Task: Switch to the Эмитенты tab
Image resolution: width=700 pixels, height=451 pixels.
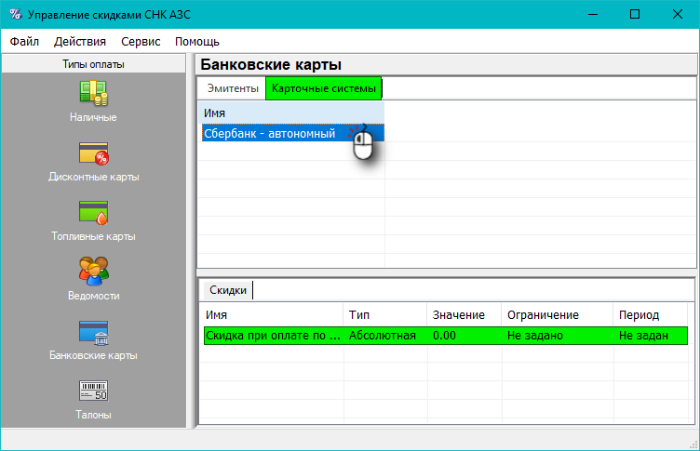Action: 231,89
